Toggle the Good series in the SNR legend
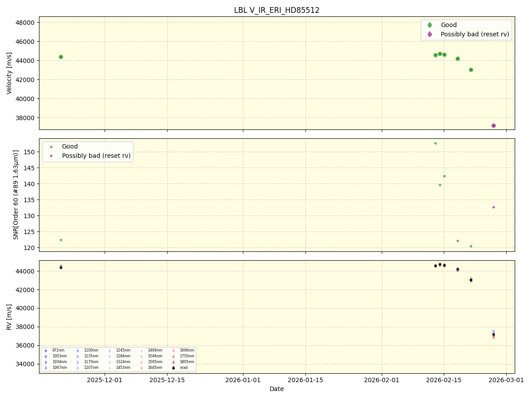 tap(52, 146)
